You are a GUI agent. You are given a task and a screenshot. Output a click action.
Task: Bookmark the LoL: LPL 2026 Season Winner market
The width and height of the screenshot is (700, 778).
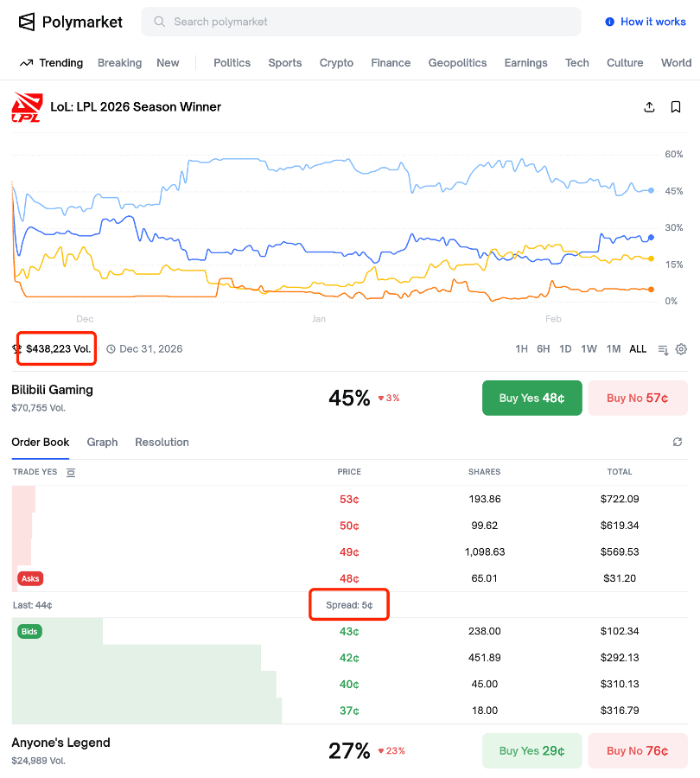[675, 107]
